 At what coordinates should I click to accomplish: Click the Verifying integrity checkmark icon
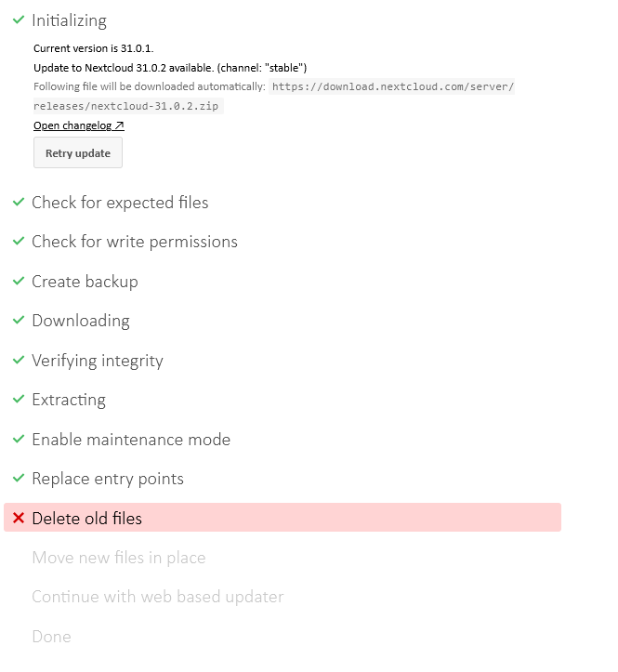(19, 360)
